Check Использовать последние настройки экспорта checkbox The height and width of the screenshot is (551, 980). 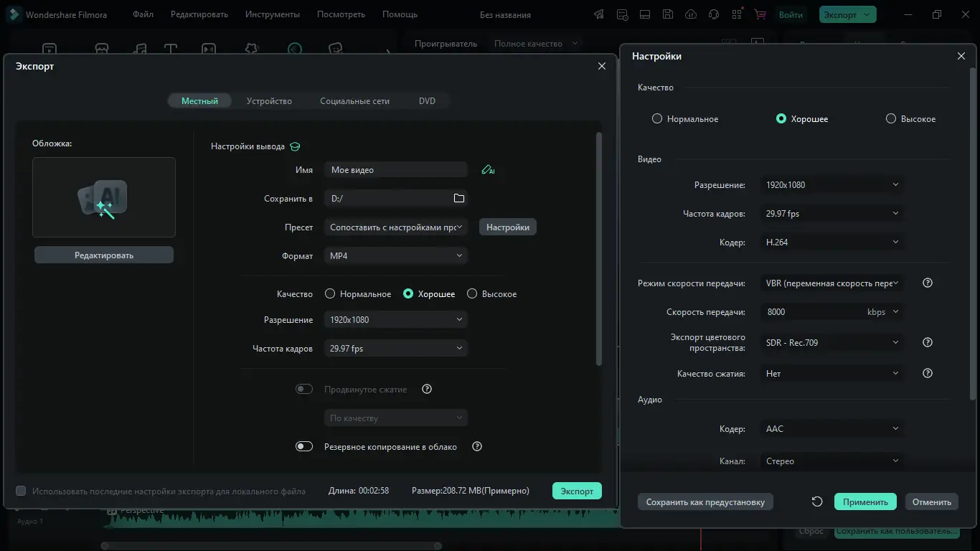[21, 491]
